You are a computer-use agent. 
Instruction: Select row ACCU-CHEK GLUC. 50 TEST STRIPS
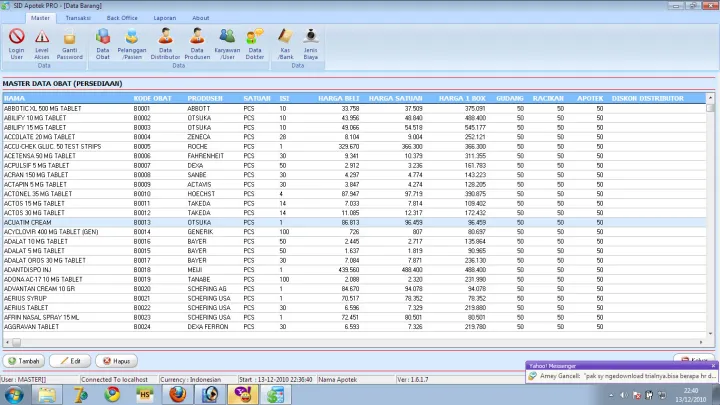(x=354, y=146)
